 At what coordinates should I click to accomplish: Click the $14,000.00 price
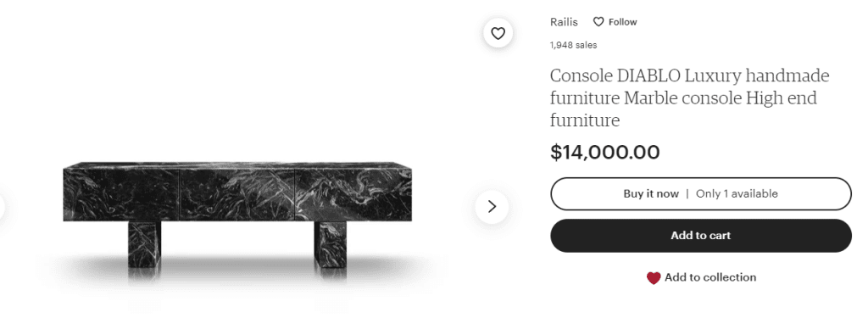(604, 153)
